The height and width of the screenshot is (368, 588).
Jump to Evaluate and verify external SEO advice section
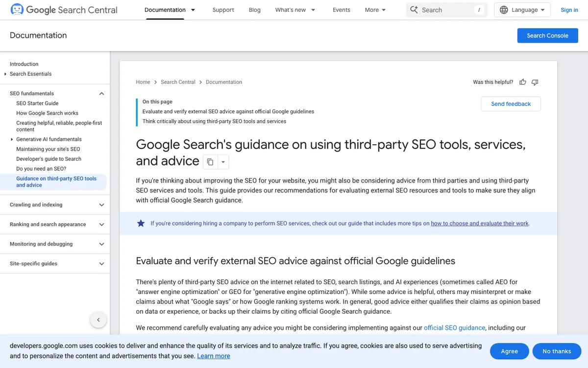click(x=228, y=111)
